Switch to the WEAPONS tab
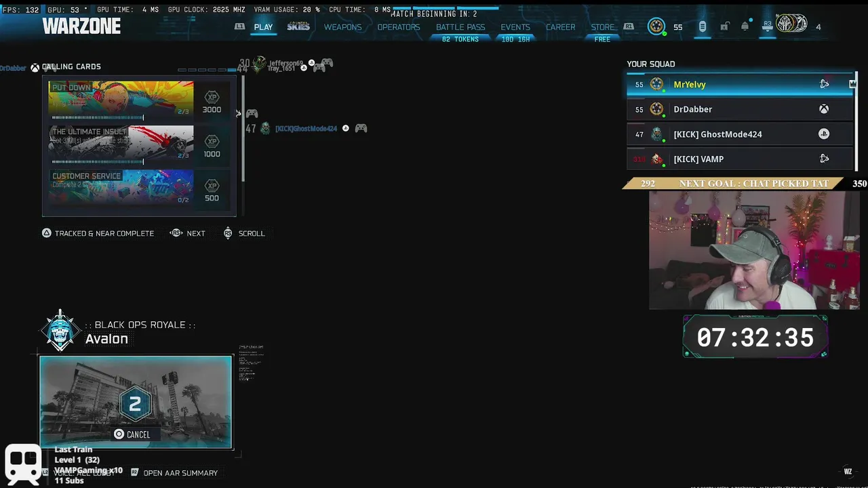Screen dimensions: 868x488 tap(342, 27)
